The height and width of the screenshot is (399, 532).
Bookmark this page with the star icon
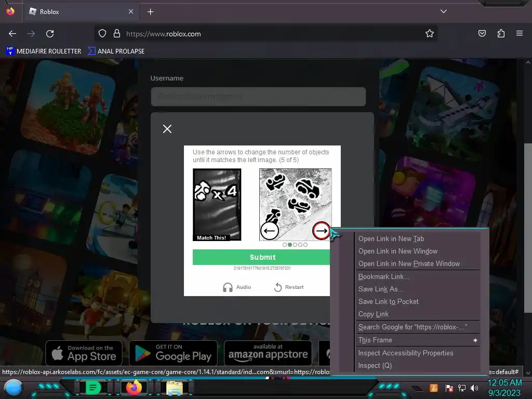click(430, 33)
